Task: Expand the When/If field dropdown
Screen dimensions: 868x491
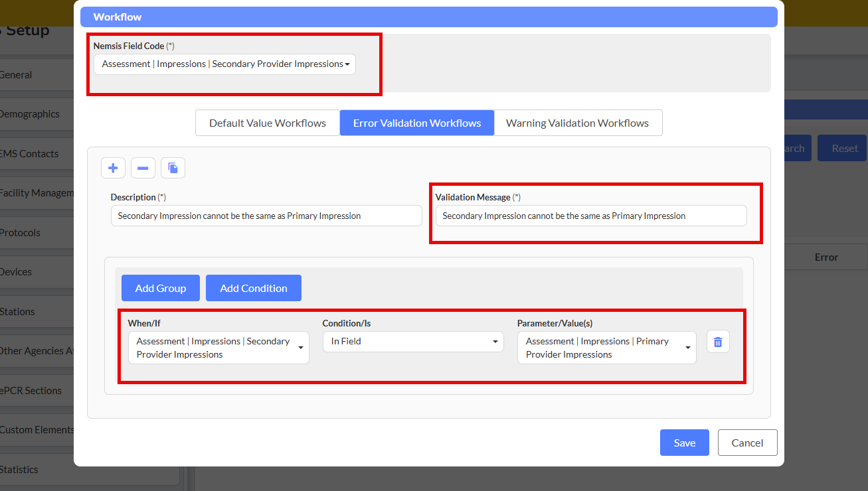Action: click(218, 348)
